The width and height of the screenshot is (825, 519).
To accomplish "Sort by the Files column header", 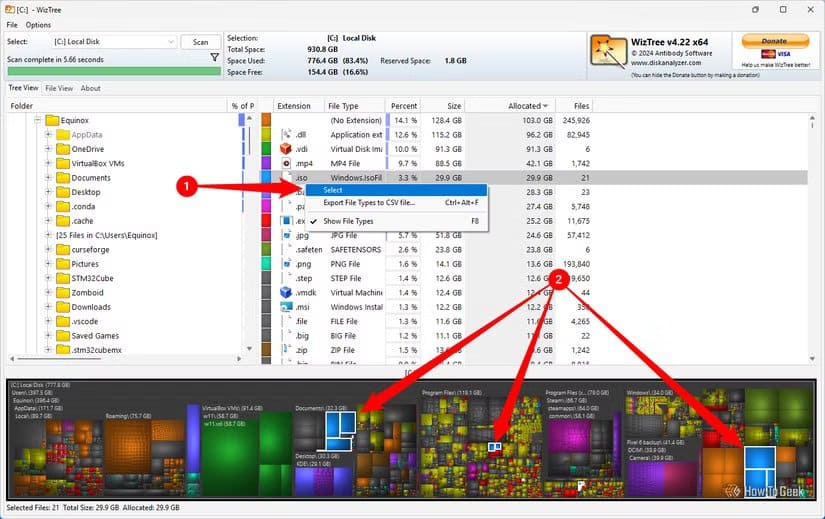I will tap(574, 106).
